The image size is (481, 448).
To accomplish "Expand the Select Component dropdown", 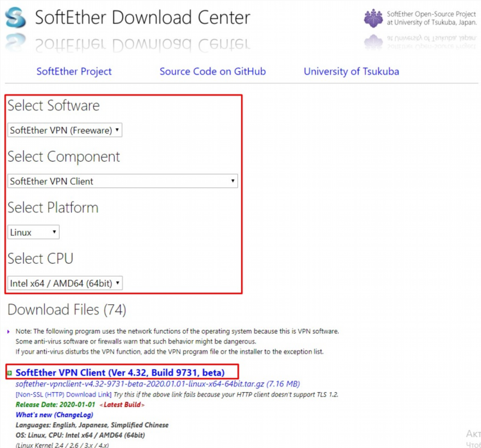I will [122, 181].
